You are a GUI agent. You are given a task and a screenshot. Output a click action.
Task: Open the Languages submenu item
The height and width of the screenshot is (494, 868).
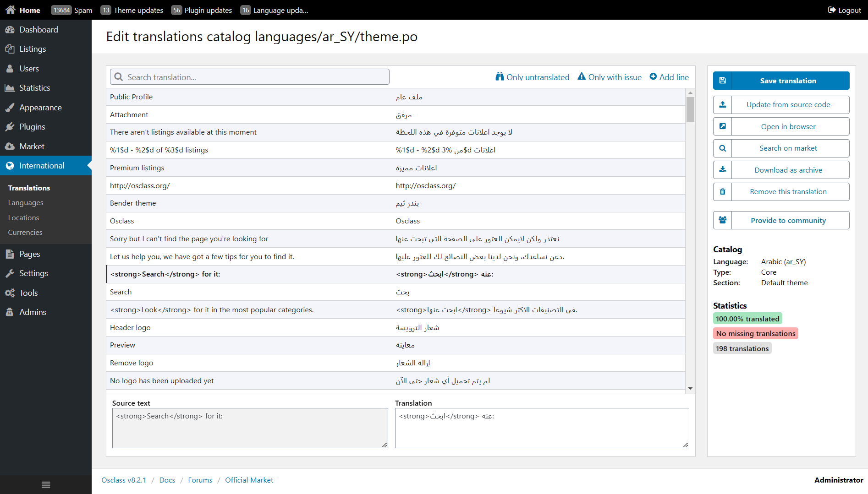tap(26, 203)
